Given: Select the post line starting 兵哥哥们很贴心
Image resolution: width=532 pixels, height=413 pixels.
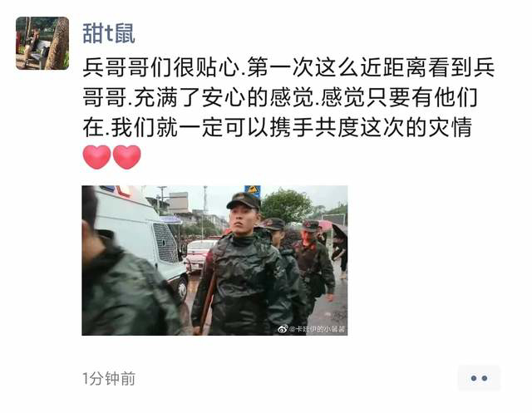Looking at the screenshot, I should click(288, 68).
